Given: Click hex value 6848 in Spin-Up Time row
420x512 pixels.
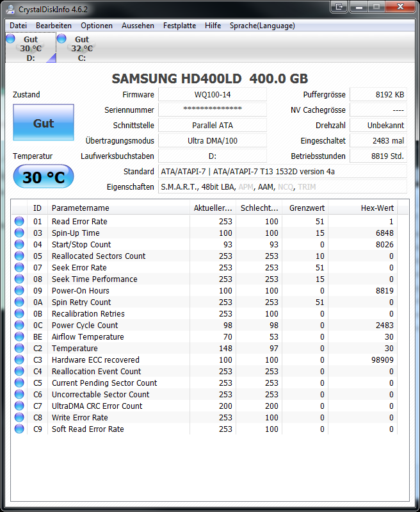Looking at the screenshot, I should point(384,233).
